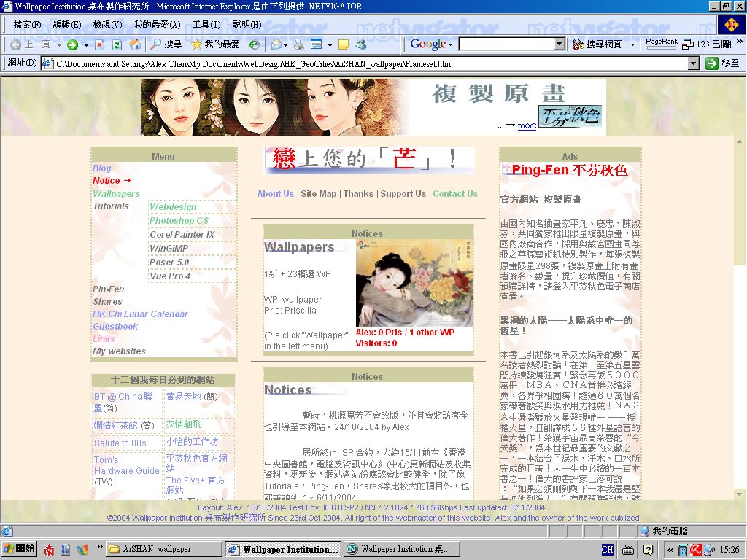Open the 編輯(E) Edit menu
This screenshot has height=560, width=747.
[x=66, y=25]
